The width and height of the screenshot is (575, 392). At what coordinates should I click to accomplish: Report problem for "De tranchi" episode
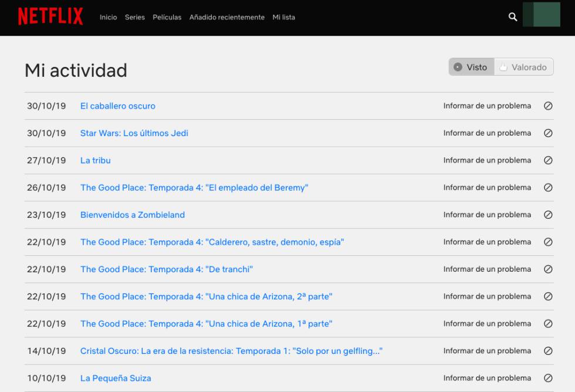point(487,269)
